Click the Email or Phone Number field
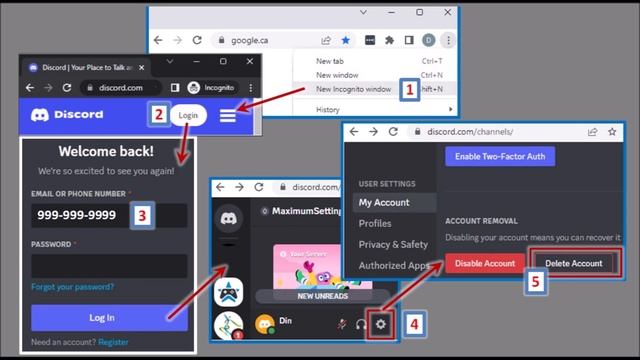This screenshot has width=640, height=360. (109, 215)
